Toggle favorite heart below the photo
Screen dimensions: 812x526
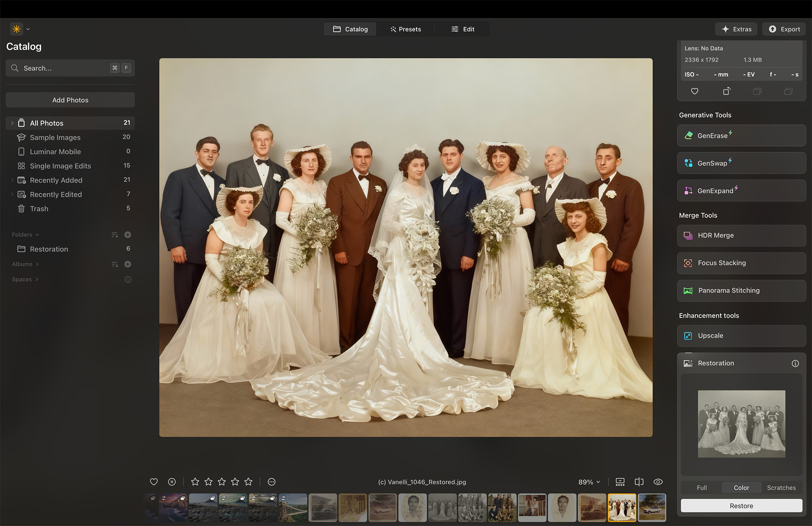(153, 482)
